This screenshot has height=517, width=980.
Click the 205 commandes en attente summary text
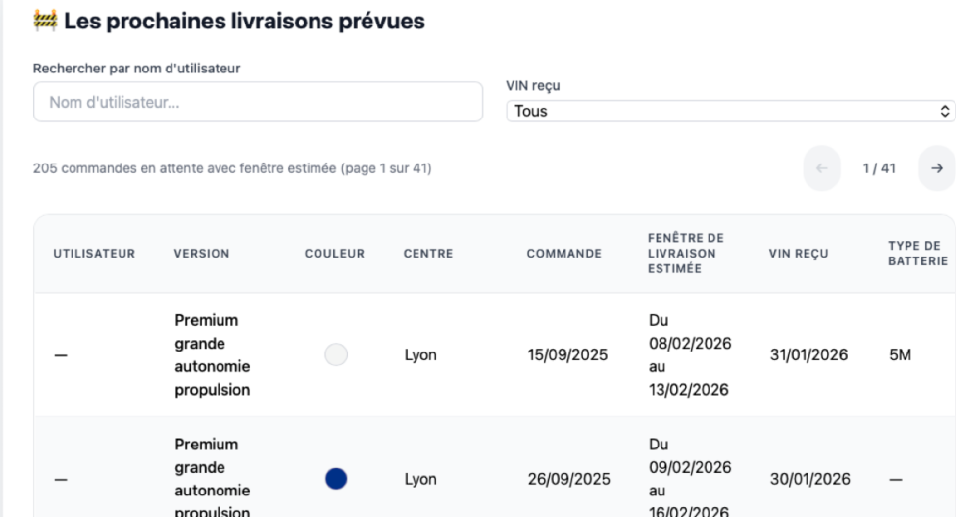click(x=232, y=168)
